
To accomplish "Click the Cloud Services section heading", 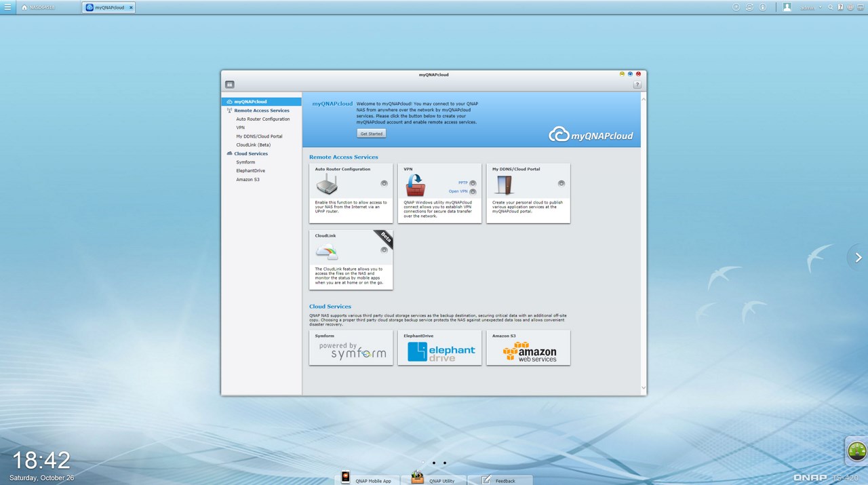I will click(x=330, y=307).
